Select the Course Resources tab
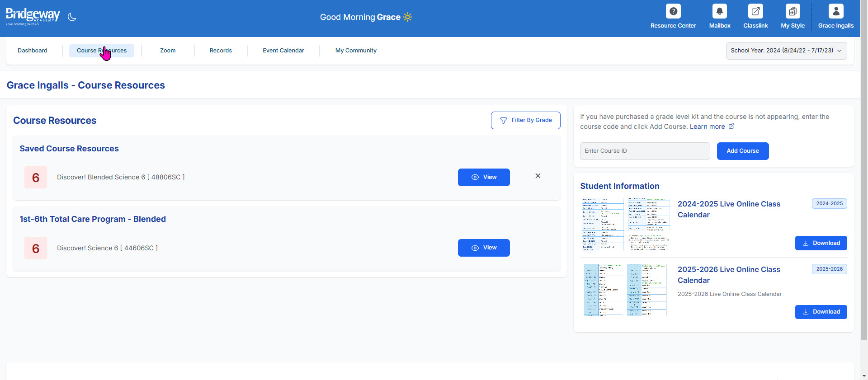This screenshot has height=380, width=868. 102,51
